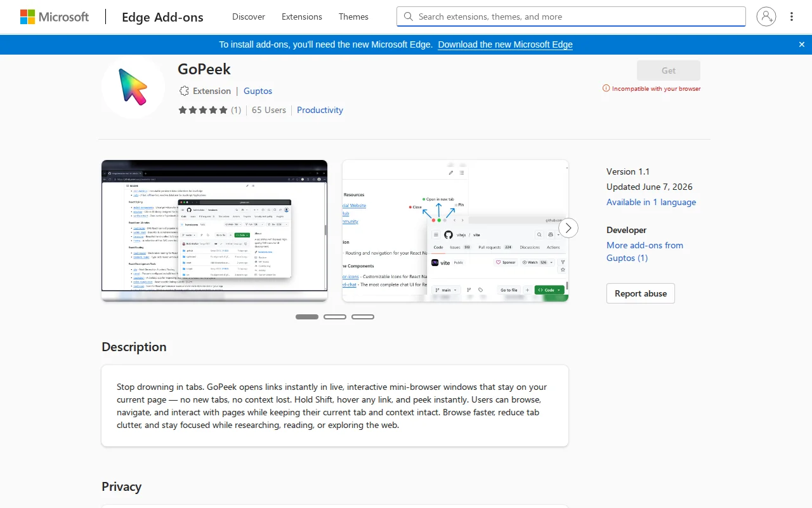Open the second GoPeek screenshot thumbnail

point(455,231)
